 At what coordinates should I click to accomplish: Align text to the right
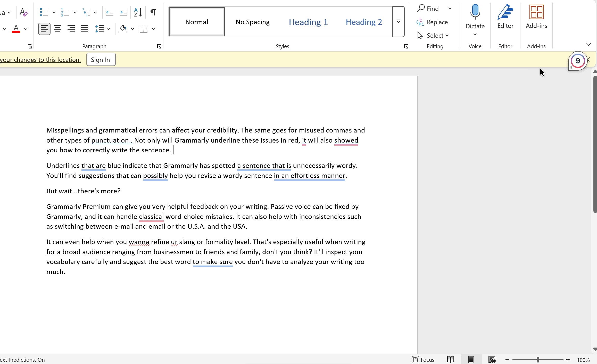tap(71, 29)
